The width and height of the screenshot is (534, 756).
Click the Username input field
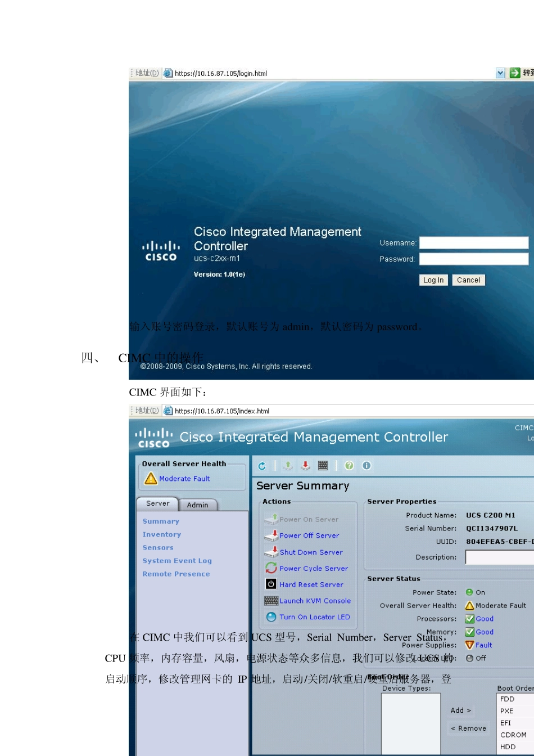tap(473, 243)
